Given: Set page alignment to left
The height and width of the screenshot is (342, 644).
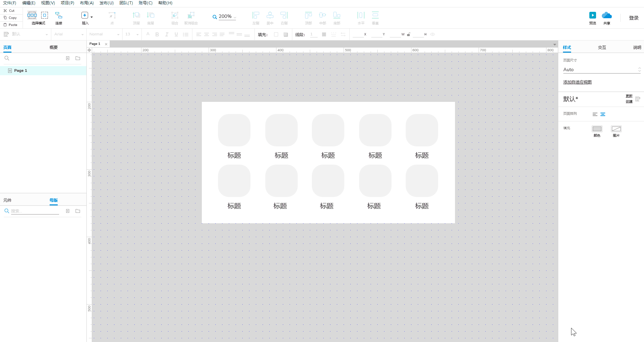Looking at the screenshot, I should click(x=595, y=114).
